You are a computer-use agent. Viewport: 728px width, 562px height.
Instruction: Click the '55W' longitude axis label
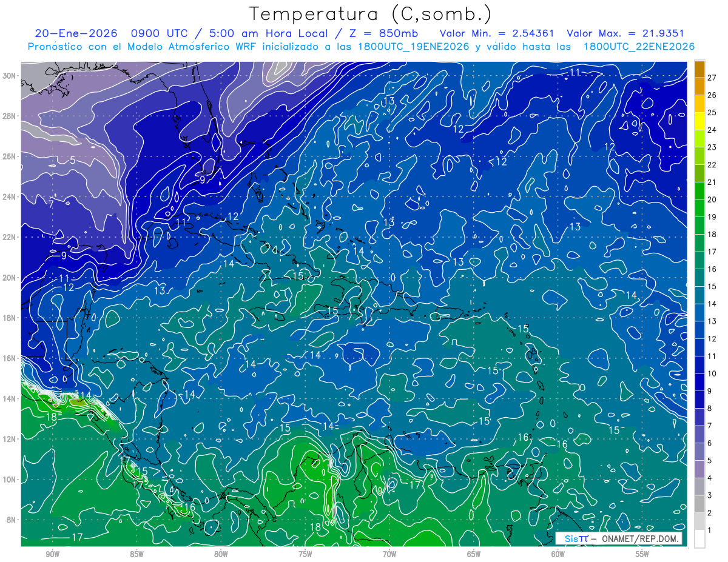coord(642,554)
